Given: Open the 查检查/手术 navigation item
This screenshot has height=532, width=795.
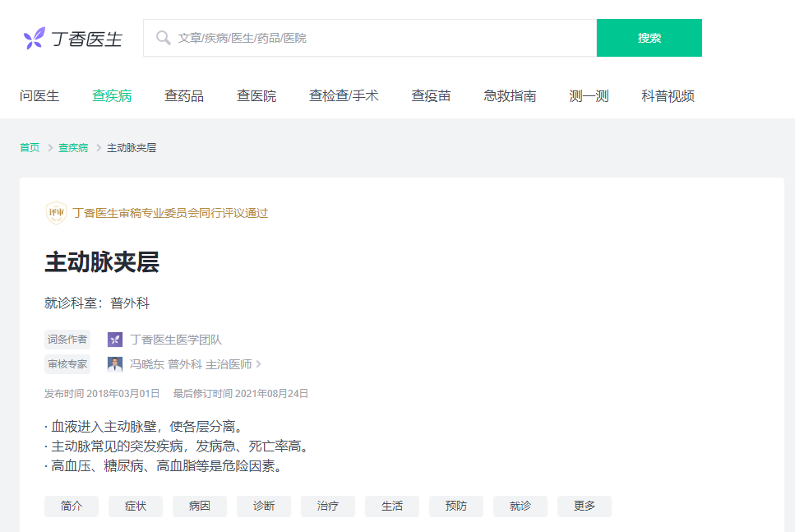Looking at the screenshot, I should pyautogui.click(x=344, y=96).
